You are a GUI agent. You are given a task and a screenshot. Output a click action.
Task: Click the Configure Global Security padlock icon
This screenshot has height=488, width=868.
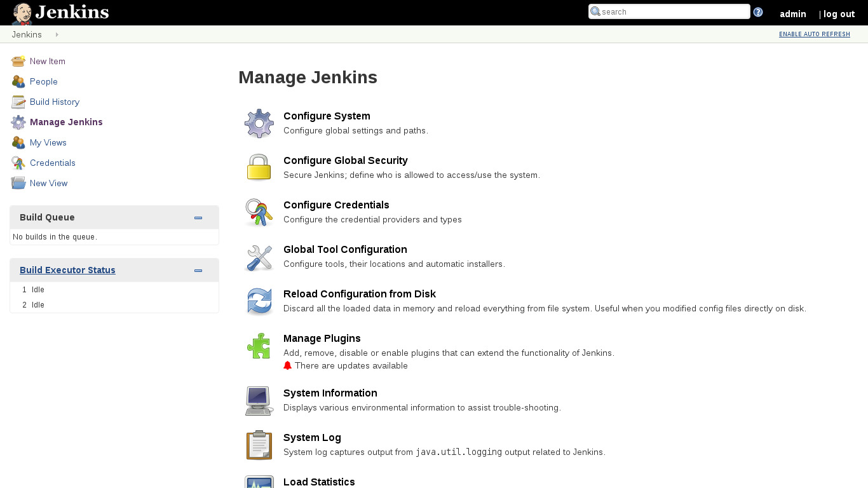[259, 168]
